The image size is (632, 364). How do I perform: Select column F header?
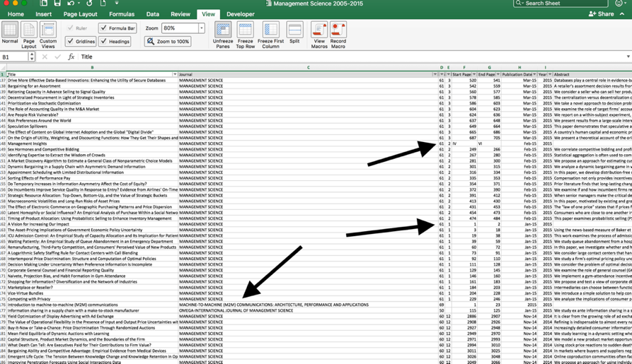[464, 68]
